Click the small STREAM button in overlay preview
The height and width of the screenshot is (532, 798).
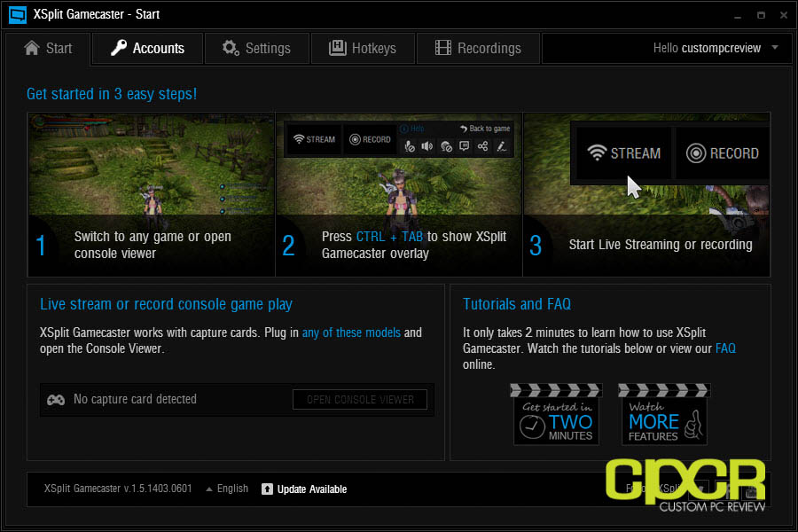[x=315, y=139]
